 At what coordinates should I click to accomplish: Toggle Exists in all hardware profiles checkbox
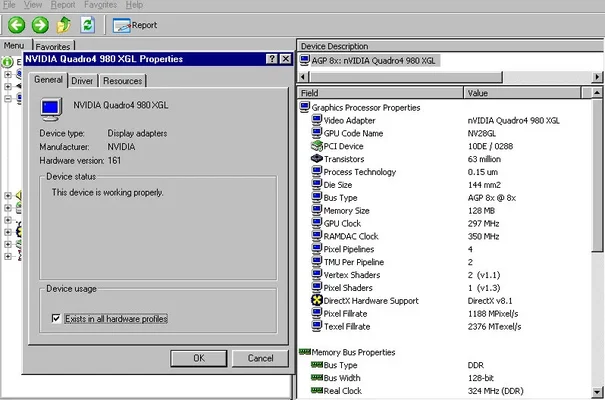pyautogui.click(x=56, y=318)
